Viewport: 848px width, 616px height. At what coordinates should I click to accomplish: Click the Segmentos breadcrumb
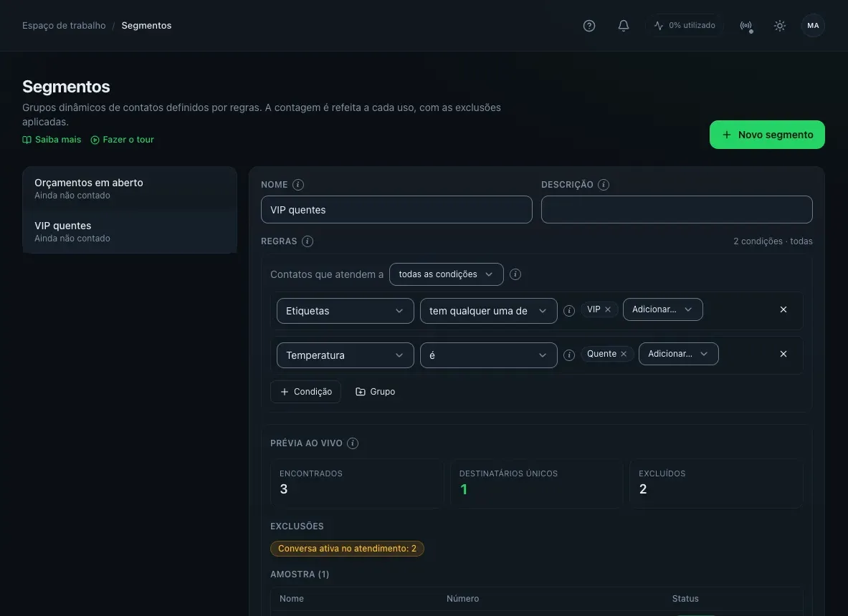(x=146, y=25)
